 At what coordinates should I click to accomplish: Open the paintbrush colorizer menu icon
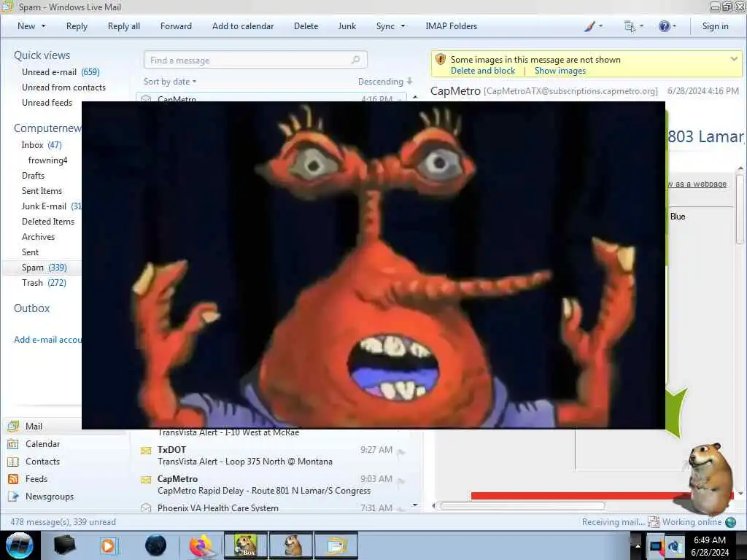pyautogui.click(x=589, y=26)
